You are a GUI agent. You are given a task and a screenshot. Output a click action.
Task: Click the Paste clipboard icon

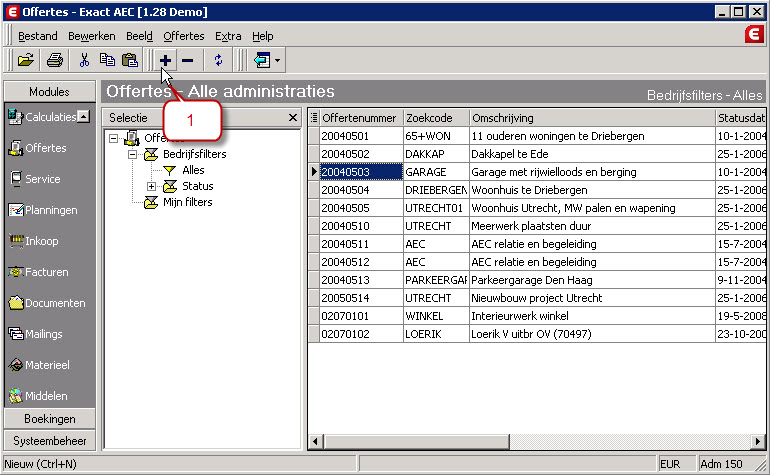[x=129, y=60]
